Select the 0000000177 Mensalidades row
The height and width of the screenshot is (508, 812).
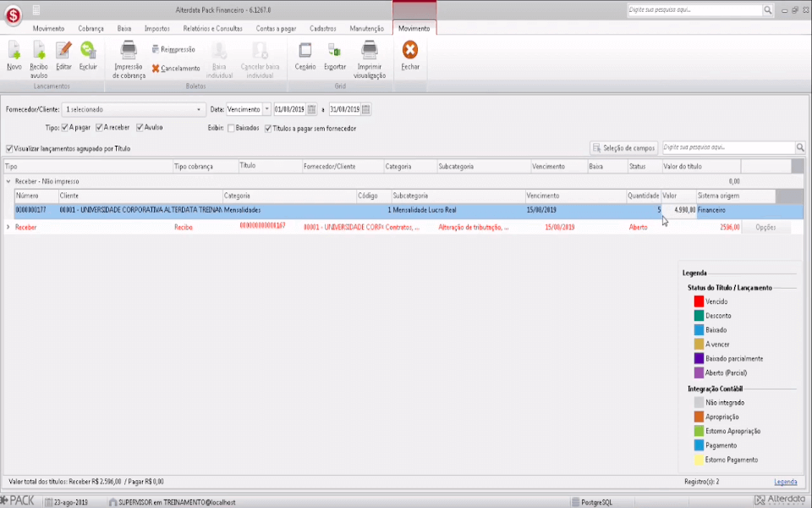[x=409, y=211]
